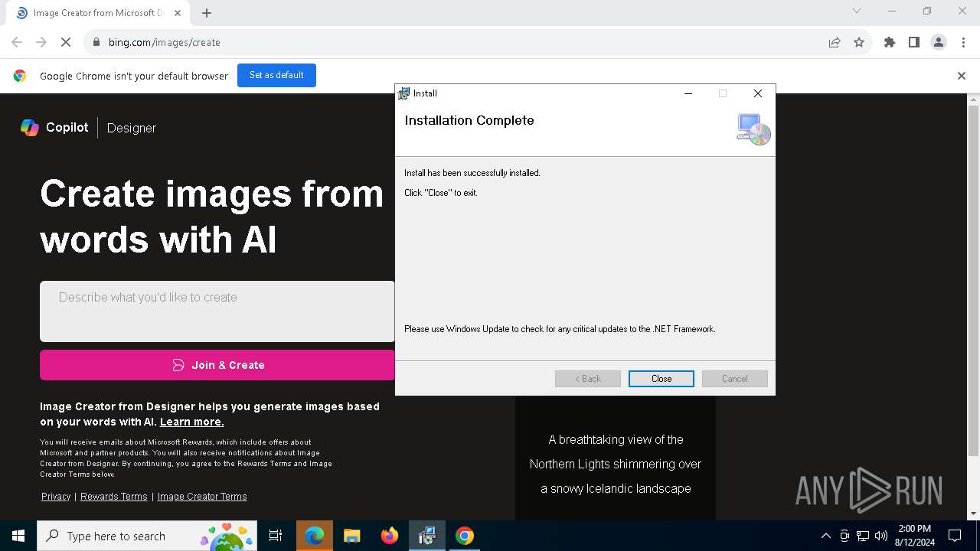Open a new Chrome tab
This screenshot has height=551, width=980.
[207, 13]
